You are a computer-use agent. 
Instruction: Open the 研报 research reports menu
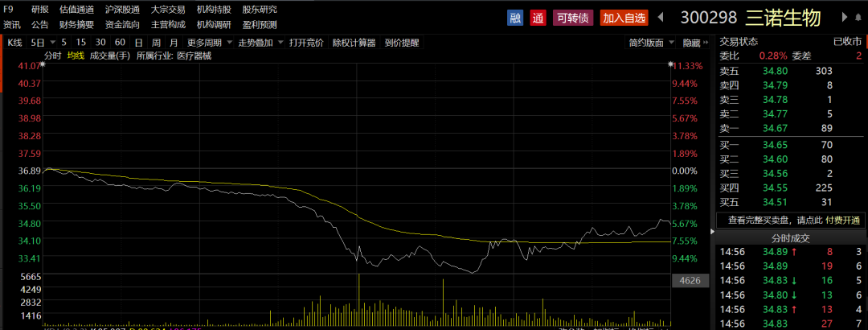pyautogui.click(x=40, y=10)
